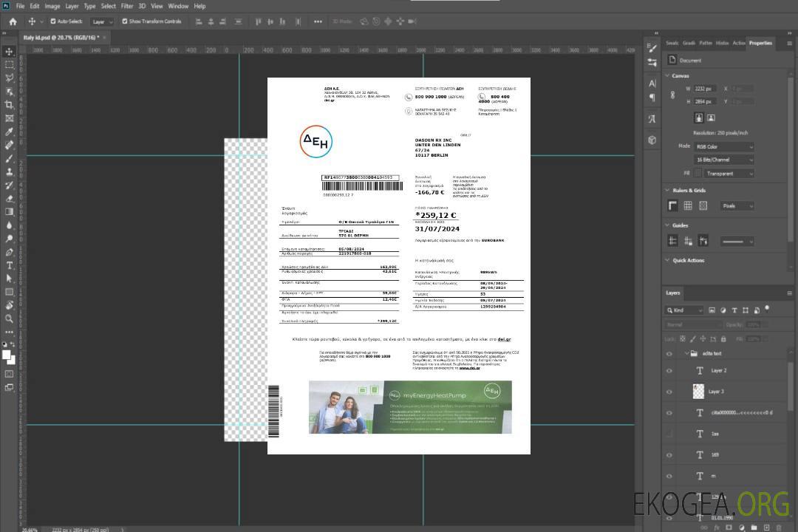Toggle rulers visibility in Rulers & Grids

pos(673,205)
